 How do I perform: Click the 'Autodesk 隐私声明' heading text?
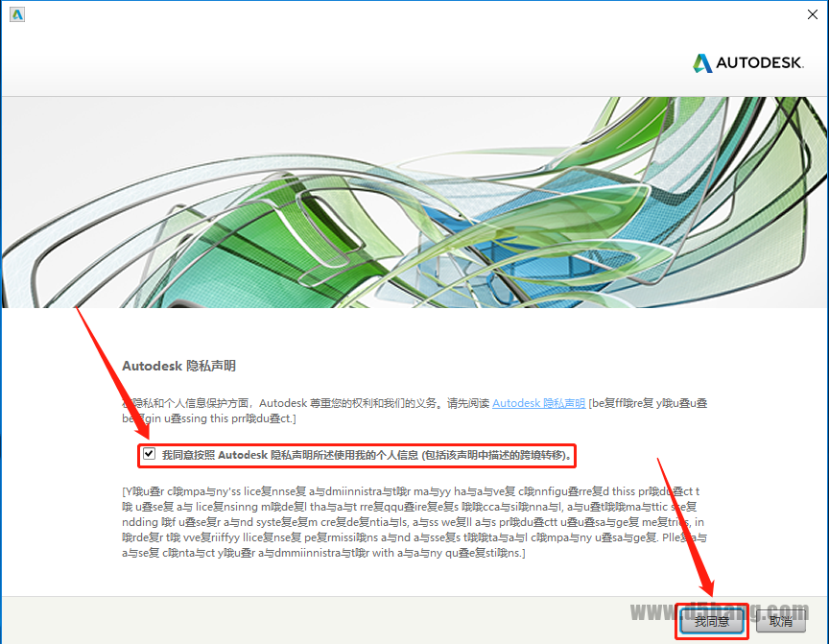tap(178, 366)
